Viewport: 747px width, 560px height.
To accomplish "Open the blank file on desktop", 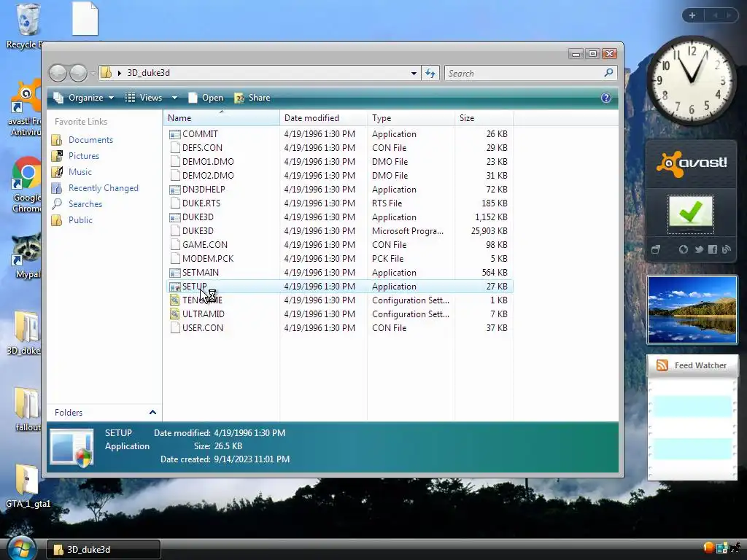I will [85, 18].
